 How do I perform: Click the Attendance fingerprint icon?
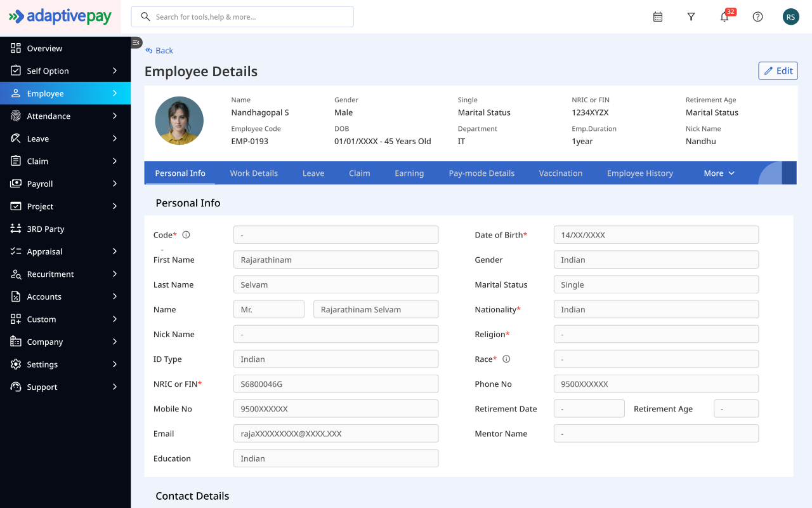(16, 116)
